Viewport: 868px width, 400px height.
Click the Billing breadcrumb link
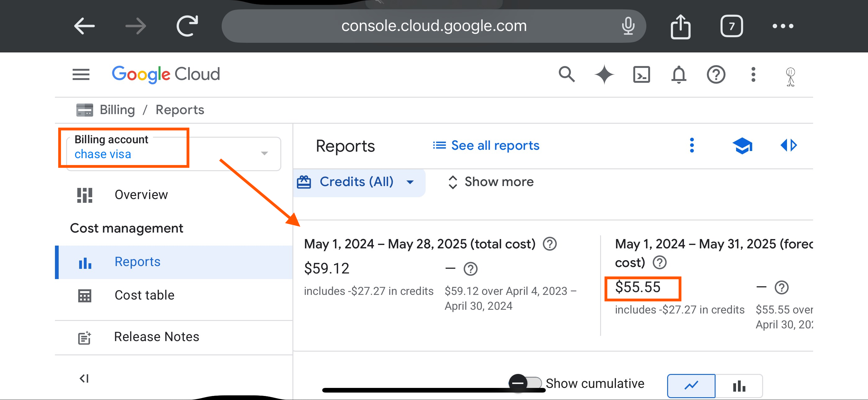(x=117, y=110)
